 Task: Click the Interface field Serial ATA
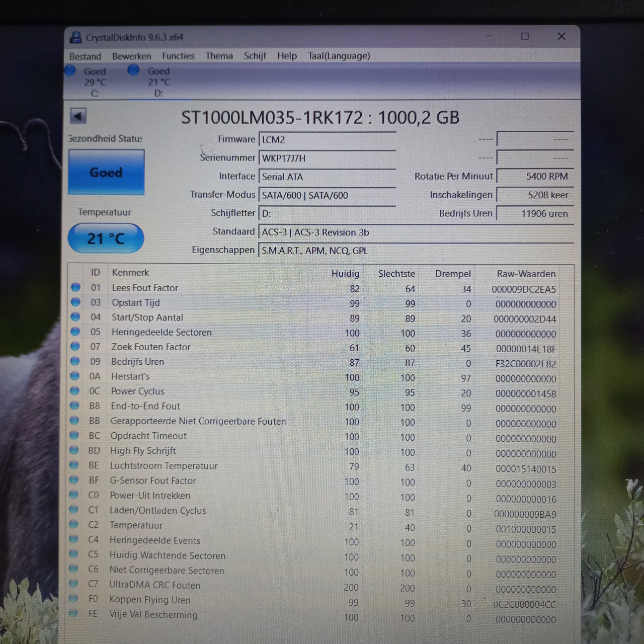pos(327,177)
